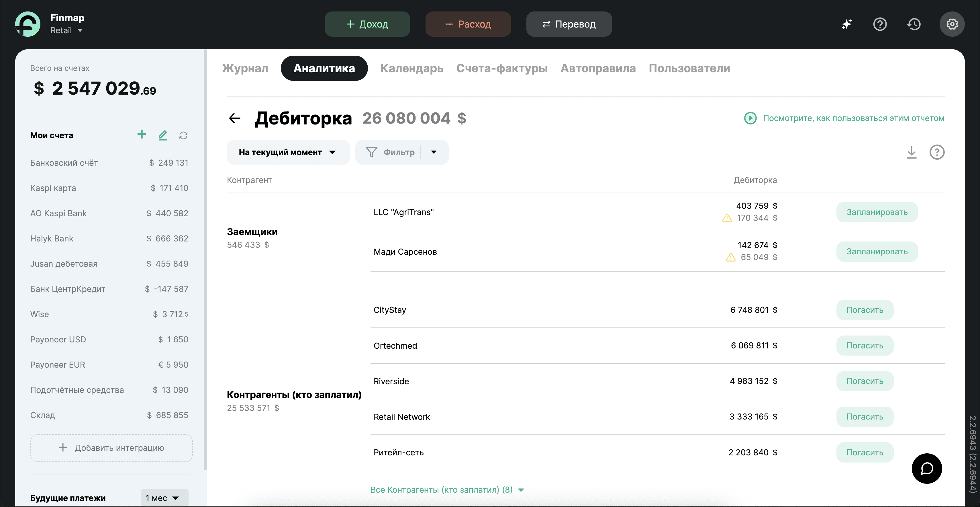Image resolution: width=980 pixels, height=507 pixels.
Task: Edit accounts with the pencil icon
Action: pyautogui.click(x=163, y=135)
